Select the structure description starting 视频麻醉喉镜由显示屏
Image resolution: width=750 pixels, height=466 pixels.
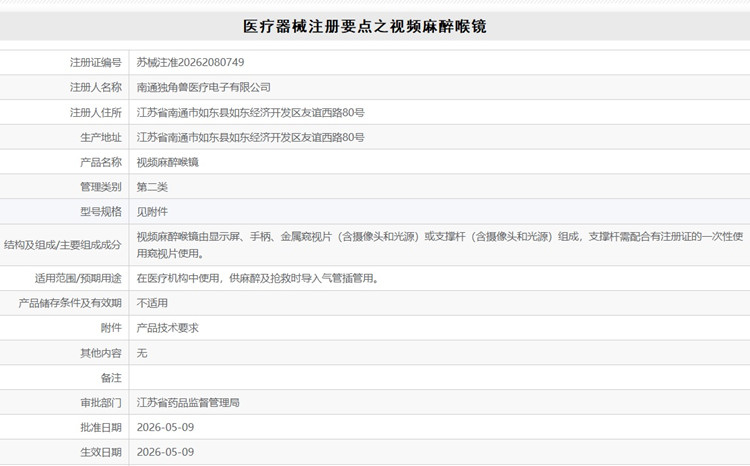click(440, 245)
